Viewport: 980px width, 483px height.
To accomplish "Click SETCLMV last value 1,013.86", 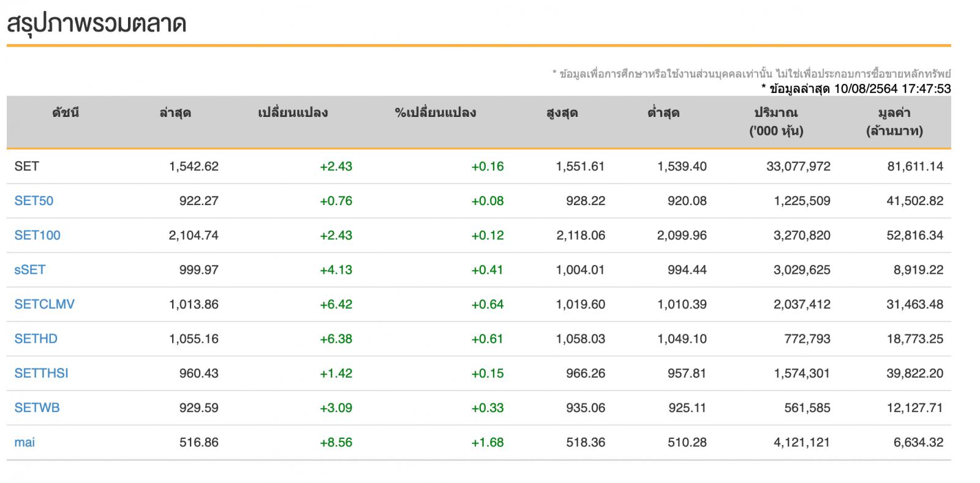I will [194, 304].
